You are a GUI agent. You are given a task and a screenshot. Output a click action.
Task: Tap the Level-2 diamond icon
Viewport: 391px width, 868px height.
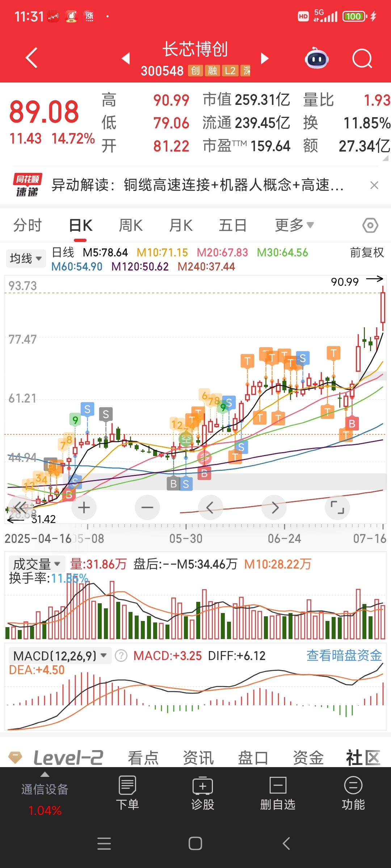coord(15,757)
